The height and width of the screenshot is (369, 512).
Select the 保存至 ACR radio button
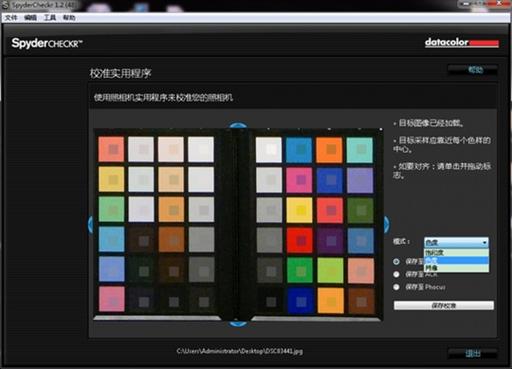point(396,274)
